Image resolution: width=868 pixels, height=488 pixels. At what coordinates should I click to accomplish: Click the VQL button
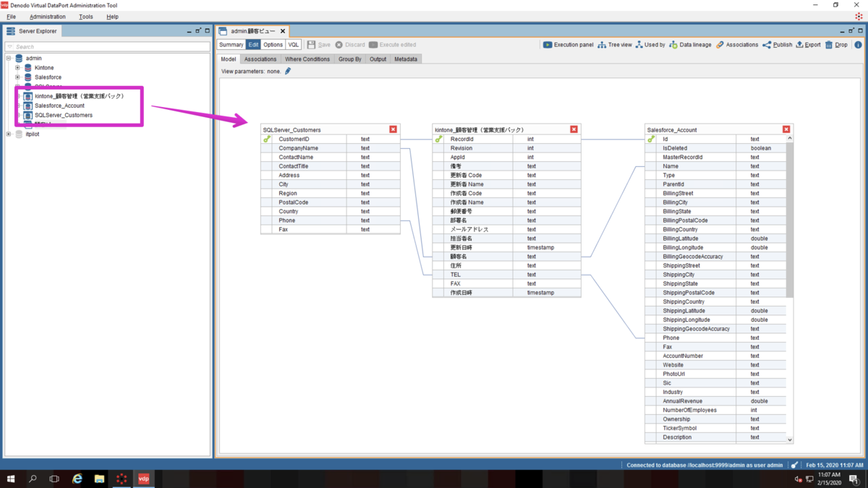click(294, 45)
